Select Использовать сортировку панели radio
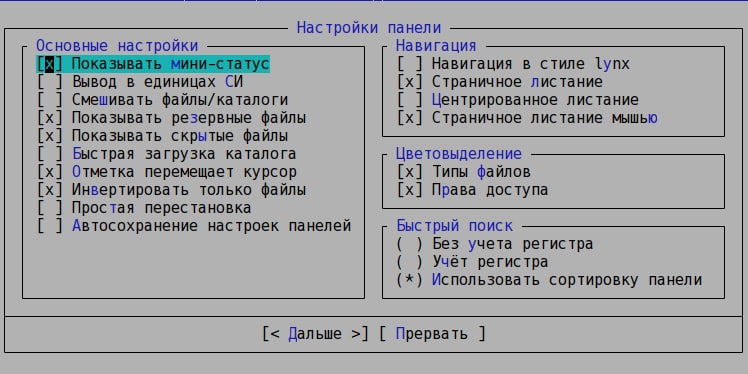 click(549, 280)
